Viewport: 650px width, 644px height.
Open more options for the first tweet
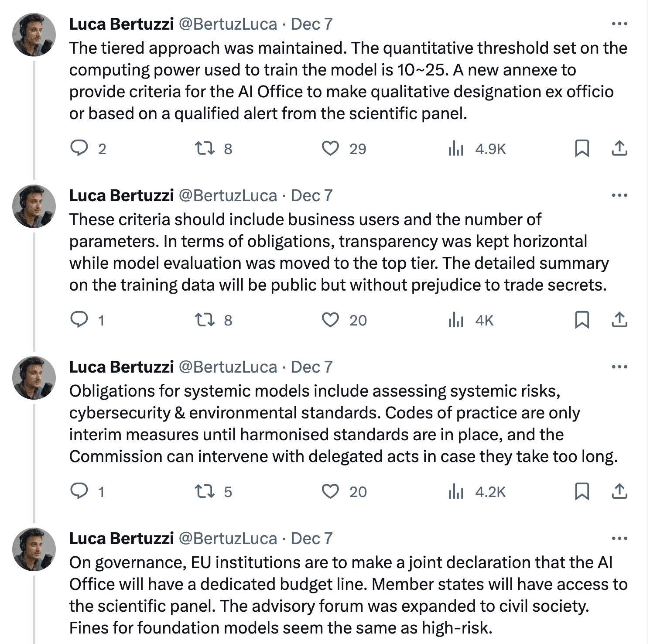coord(619,24)
